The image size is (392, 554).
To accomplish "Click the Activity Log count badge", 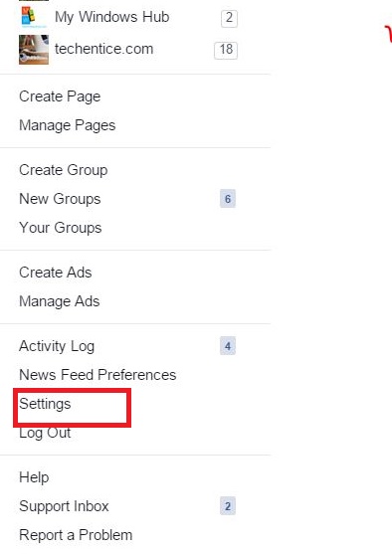I will coord(228,346).
